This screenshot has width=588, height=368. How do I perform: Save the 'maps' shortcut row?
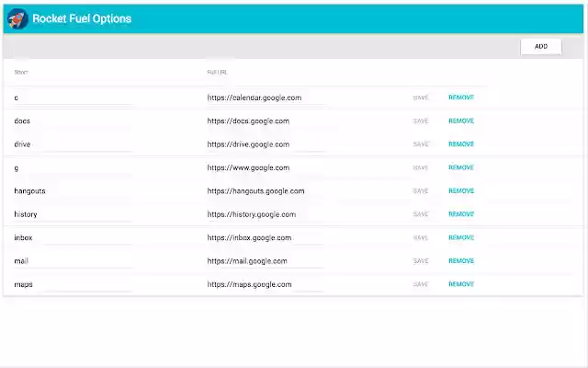click(x=421, y=284)
